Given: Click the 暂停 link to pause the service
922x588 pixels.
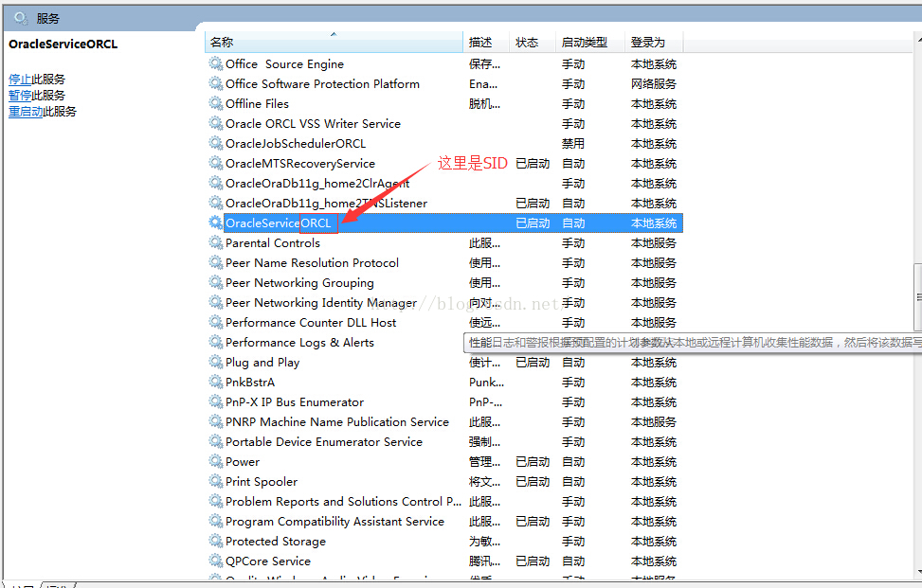Looking at the screenshot, I should pyautogui.click(x=20, y=96).
